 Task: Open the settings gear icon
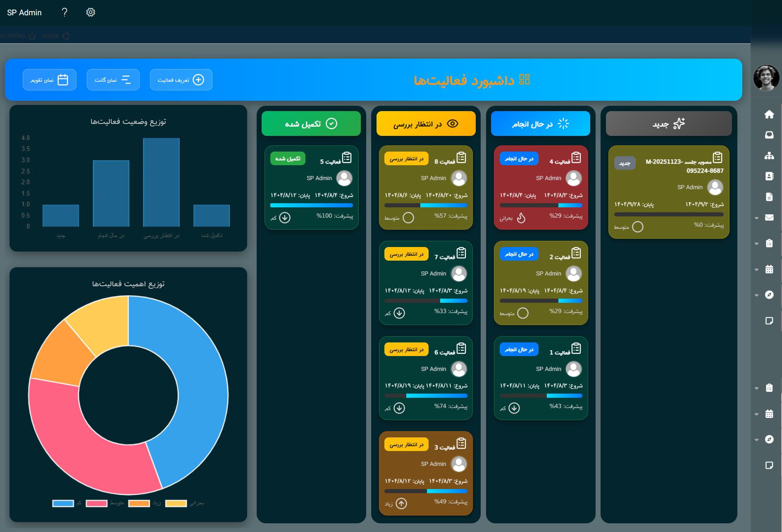tap(91, 12)
